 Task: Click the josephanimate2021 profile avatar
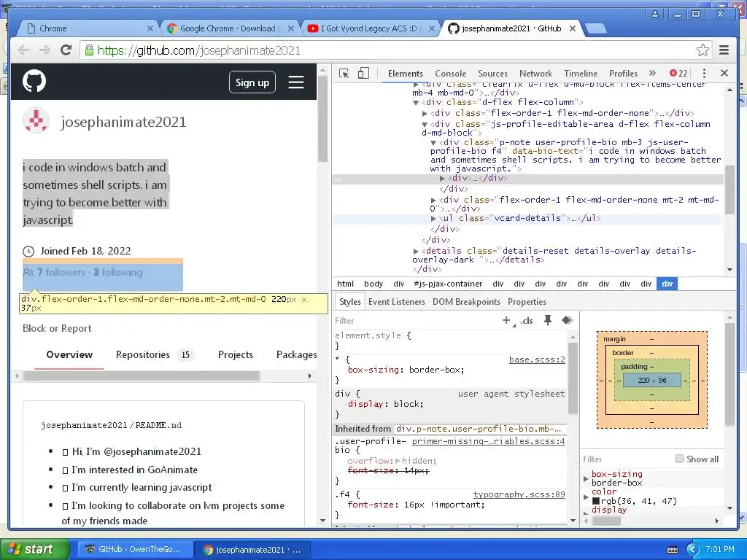(x=36, y=120)
